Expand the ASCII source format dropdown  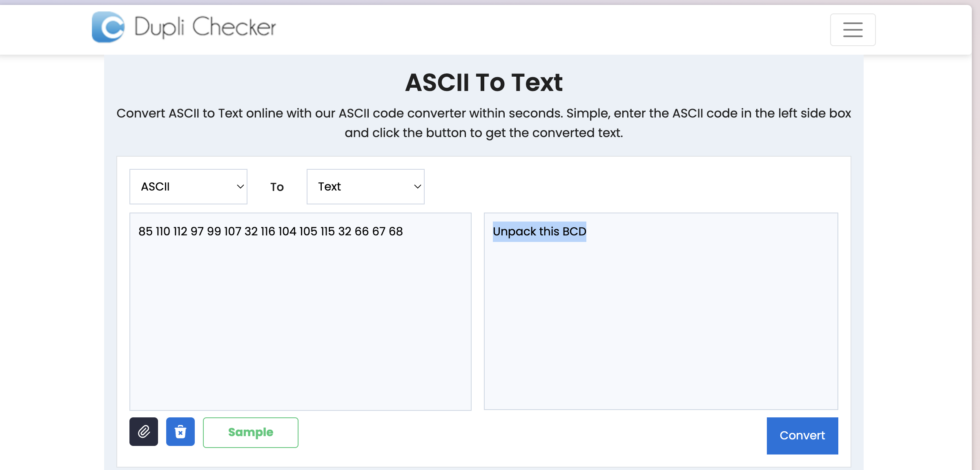[188, 186]
